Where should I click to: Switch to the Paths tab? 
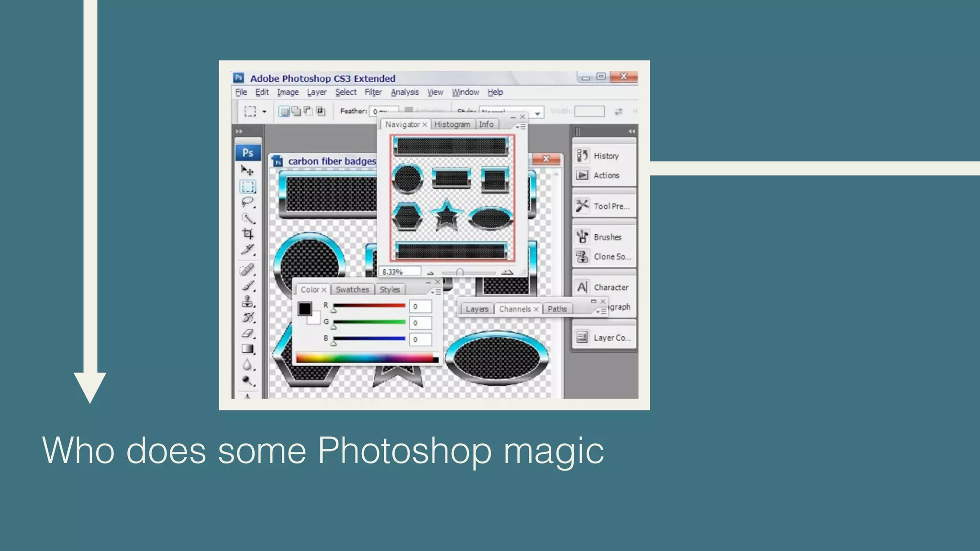[x=557, y=309]
